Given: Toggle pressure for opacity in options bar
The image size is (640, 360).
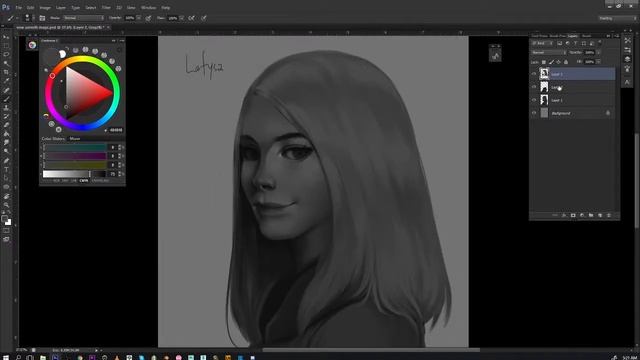Looking at the screenshot, I should [149, 18].
